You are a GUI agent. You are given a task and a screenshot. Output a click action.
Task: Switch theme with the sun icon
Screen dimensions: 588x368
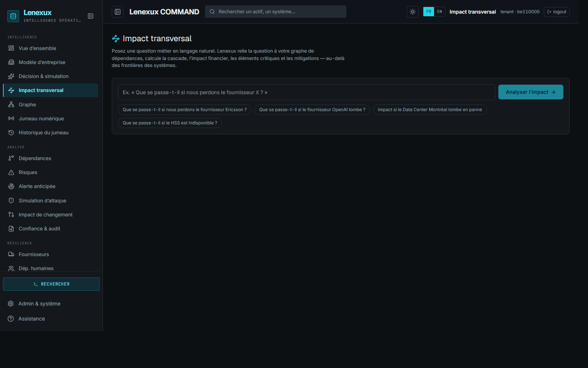[413, 12]
